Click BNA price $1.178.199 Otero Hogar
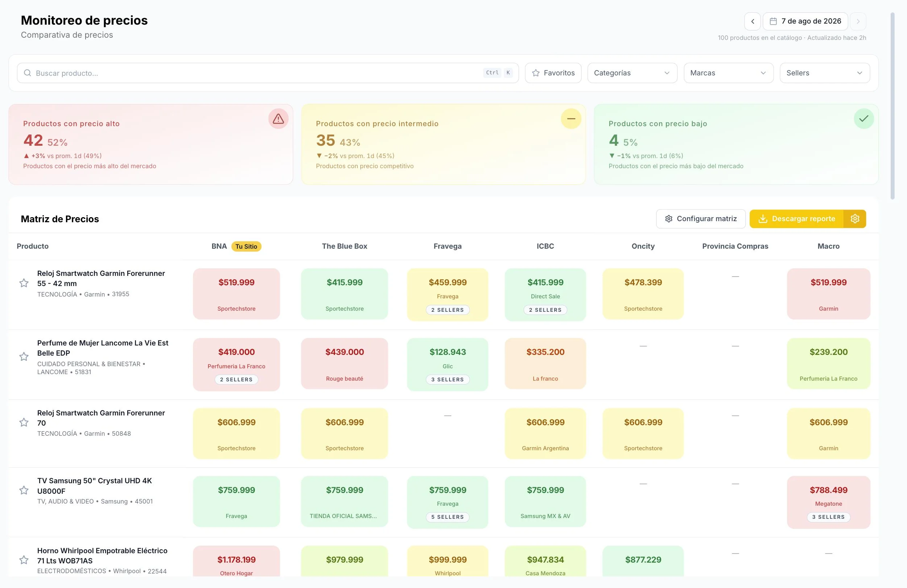The width and height of the screenshot is (907, 588). click(236, 561)
